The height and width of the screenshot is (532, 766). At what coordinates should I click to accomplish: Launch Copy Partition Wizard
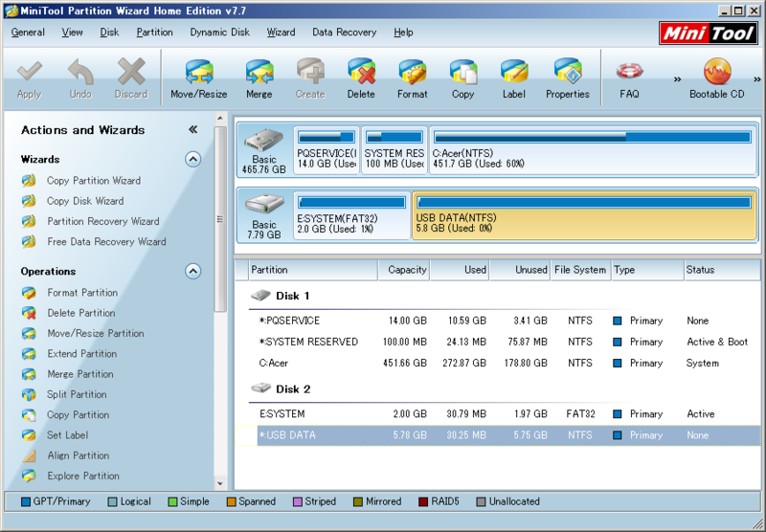pos(94,181)
